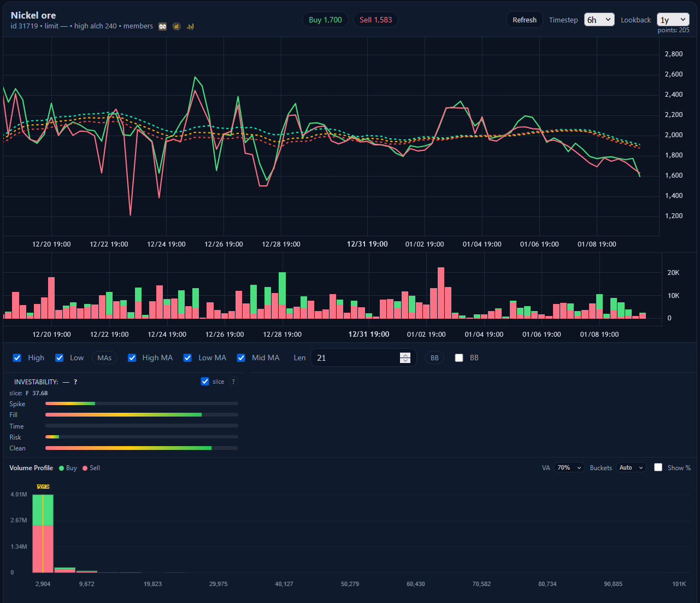Click the Fill score progress bar
Screen dimensions: 700x603
pyautogui.click(x=142, y=415)
